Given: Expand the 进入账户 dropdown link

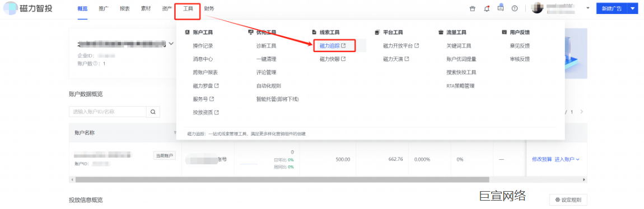Looking at the screenshot, I should click(x=567, y=159).
